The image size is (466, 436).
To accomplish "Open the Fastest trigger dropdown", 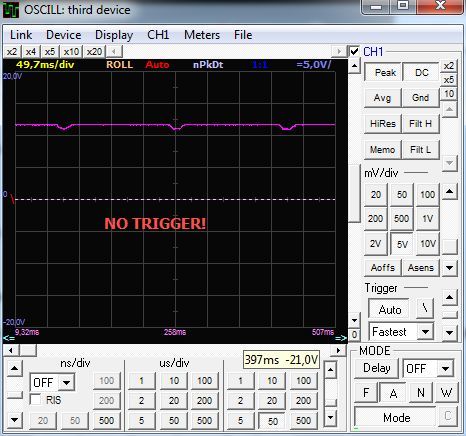I will 425,332.
